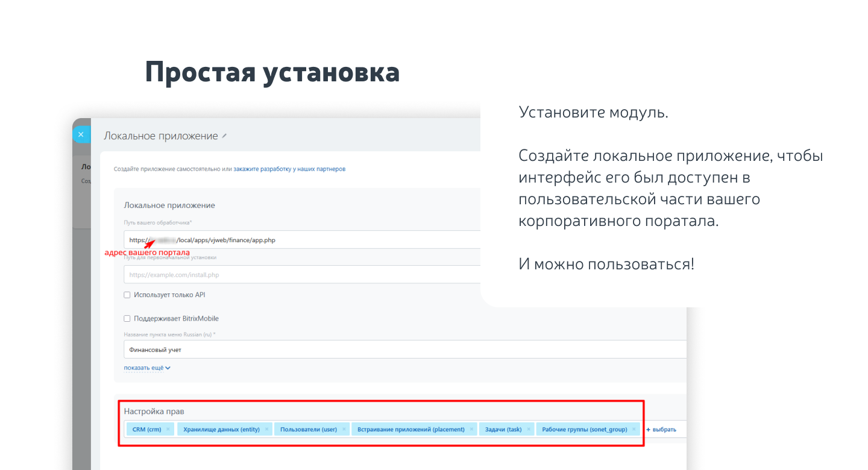Click the initial install path field

[x=301, y=275]
